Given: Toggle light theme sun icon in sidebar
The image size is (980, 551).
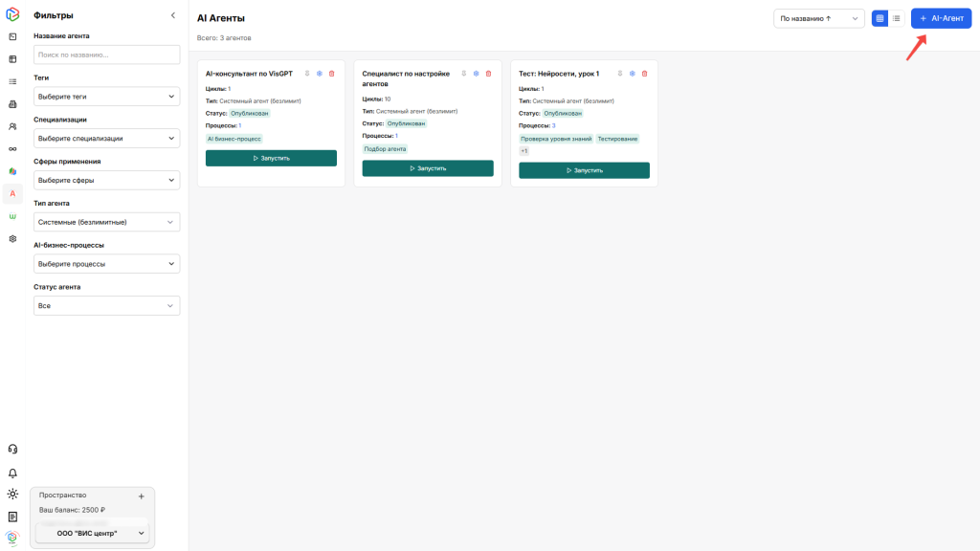Looking at the screenshot, I should tap(12, 494).
